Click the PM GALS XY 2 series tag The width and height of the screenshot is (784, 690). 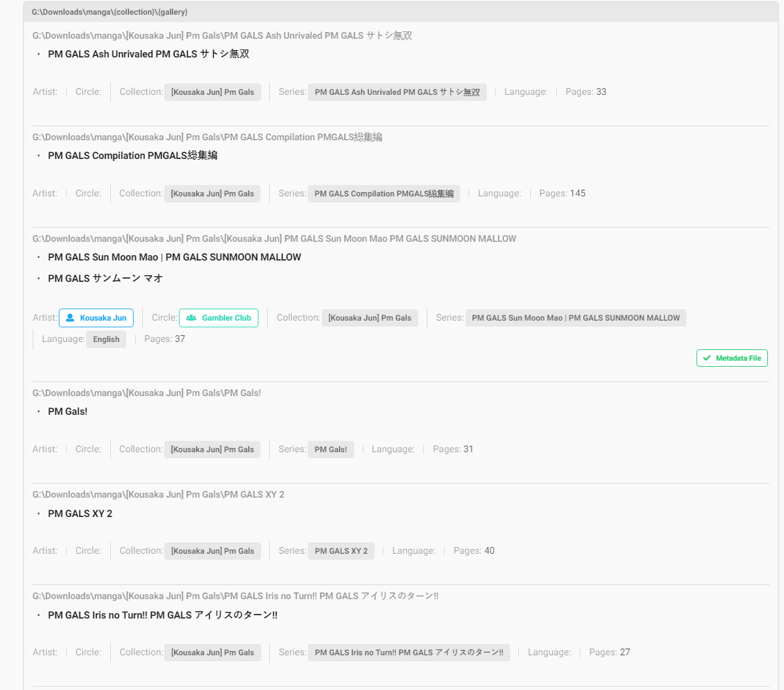(x=341, y=550)
